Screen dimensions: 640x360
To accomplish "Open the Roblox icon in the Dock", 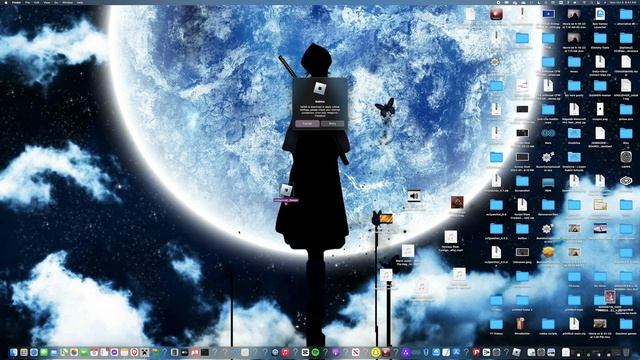I will tap(516, 352).
